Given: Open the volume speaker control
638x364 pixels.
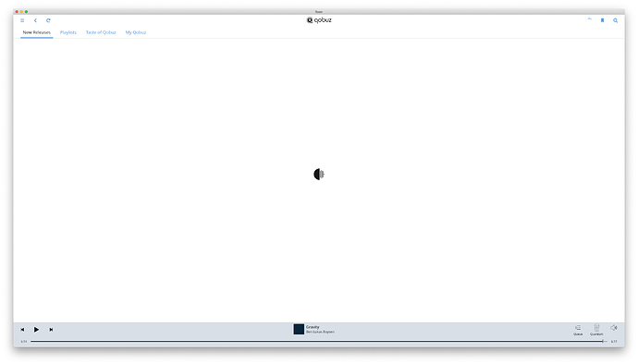Looking at the screenshot, I should pyautogui.click(x=614, y=328).
